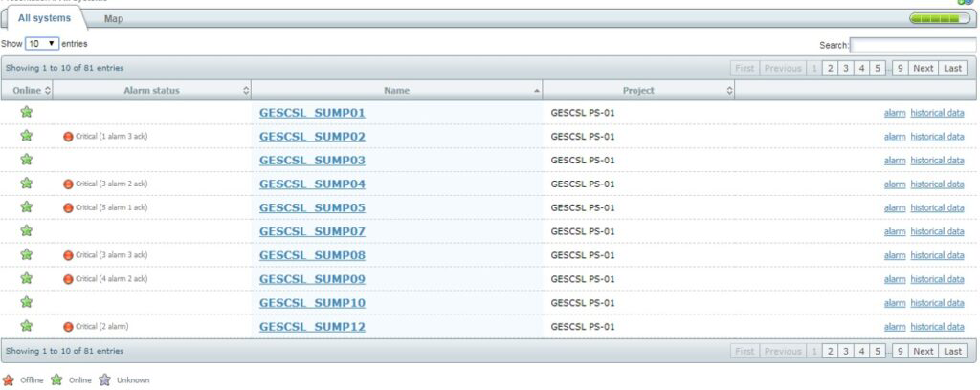Jump to page 9 in bottom pagination
This screenshot has width=980, height=390.
tap(901, 351)
